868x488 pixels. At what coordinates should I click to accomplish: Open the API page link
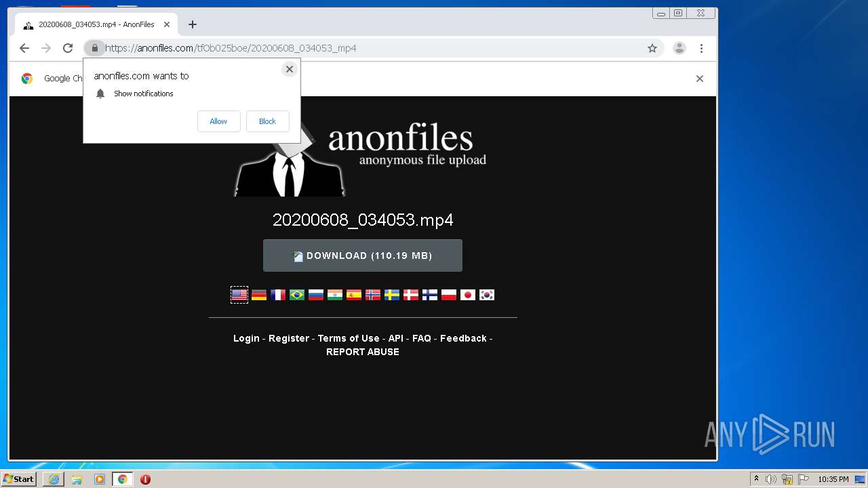(396, 338)
